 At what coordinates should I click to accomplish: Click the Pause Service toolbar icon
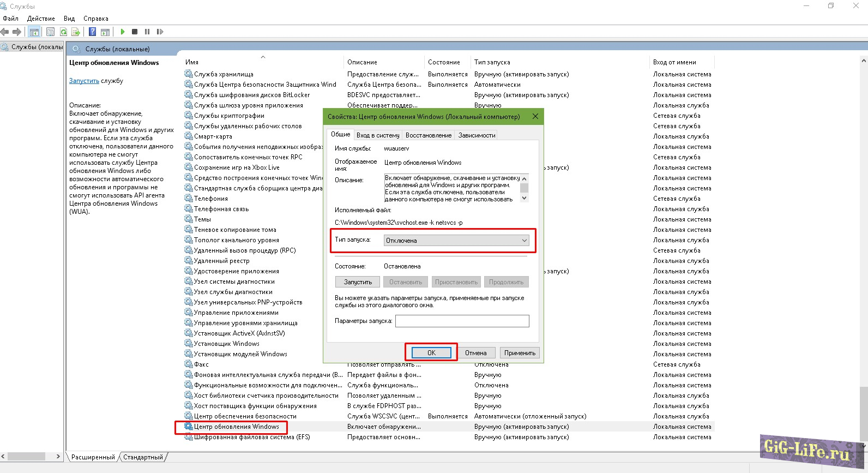point(147,32)
